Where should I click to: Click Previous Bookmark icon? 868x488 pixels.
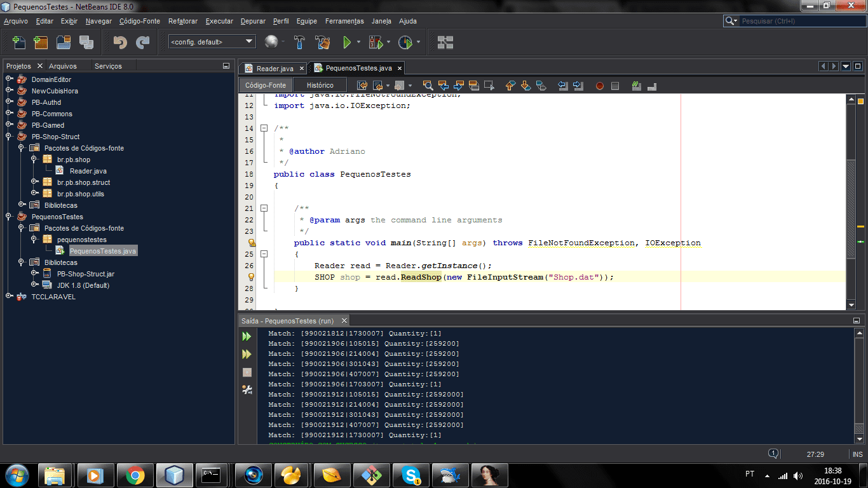coord(510,85)
